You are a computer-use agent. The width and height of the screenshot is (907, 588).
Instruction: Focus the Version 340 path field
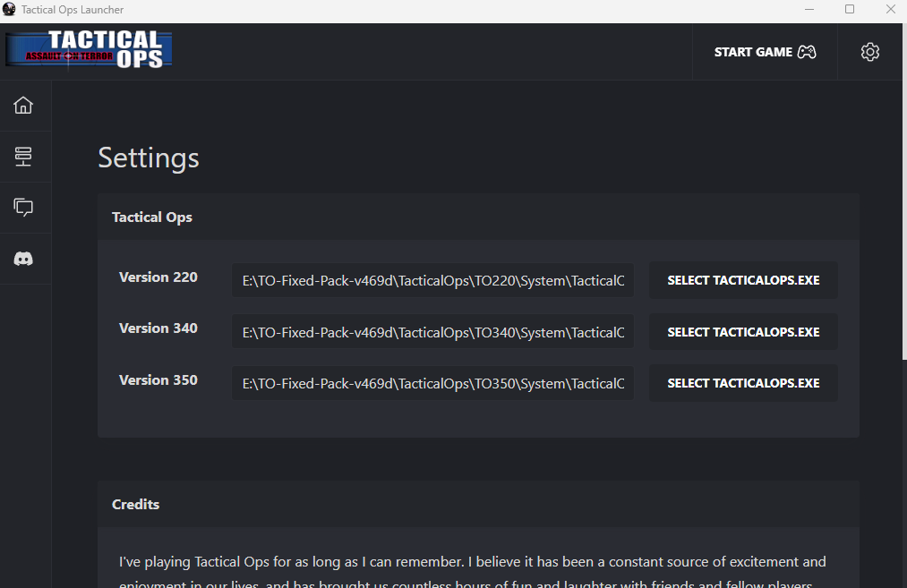[x=432, y=333]
